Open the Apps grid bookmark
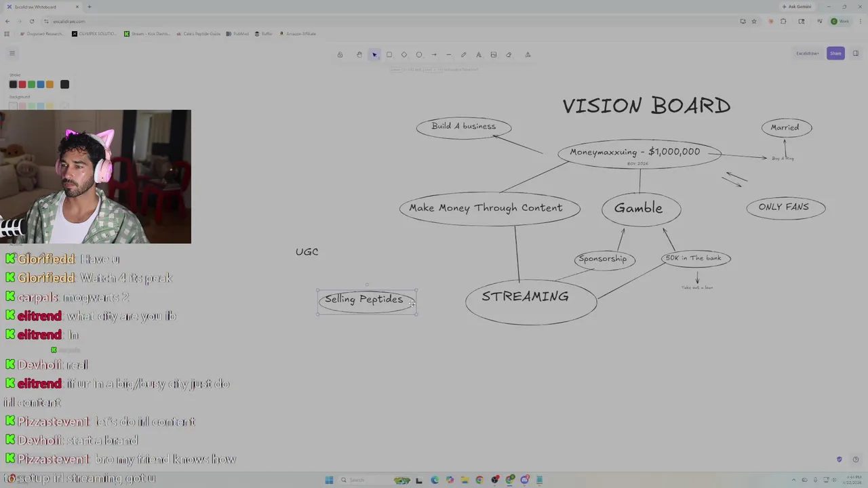The width and height of the screenshot is (868, 488). 7,33
